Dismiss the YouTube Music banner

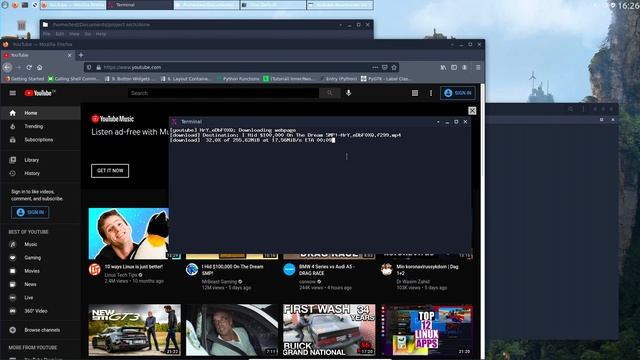coord(472,111)
